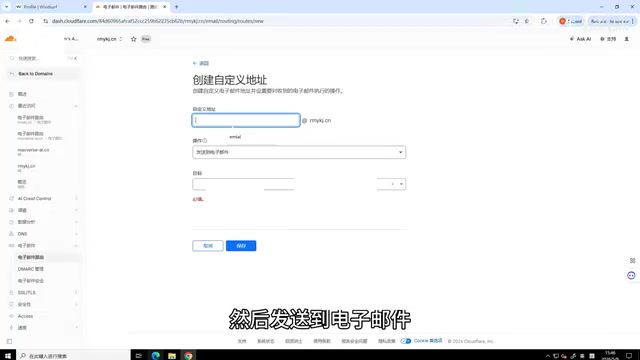
Task: Open Windows Start menu
Action: tap(8, 356)
